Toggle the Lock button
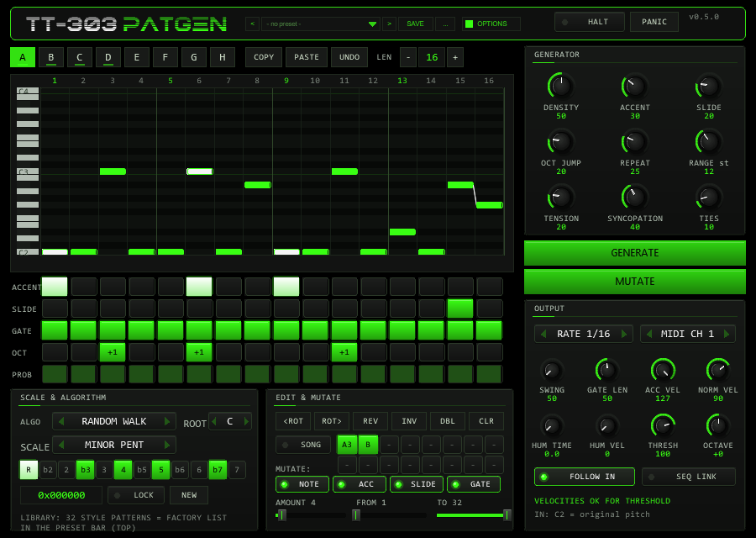 pyautogui.click(x=136, y=495)
